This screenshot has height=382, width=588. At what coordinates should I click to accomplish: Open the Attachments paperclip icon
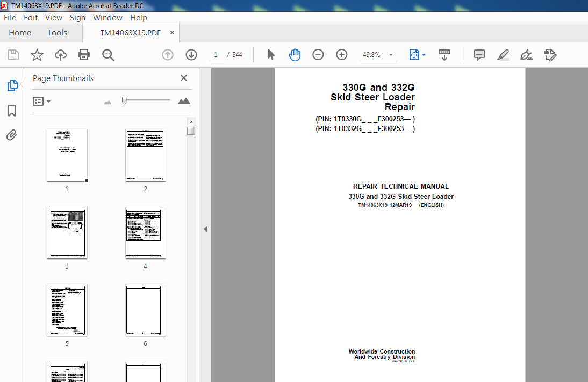(12, 135)
